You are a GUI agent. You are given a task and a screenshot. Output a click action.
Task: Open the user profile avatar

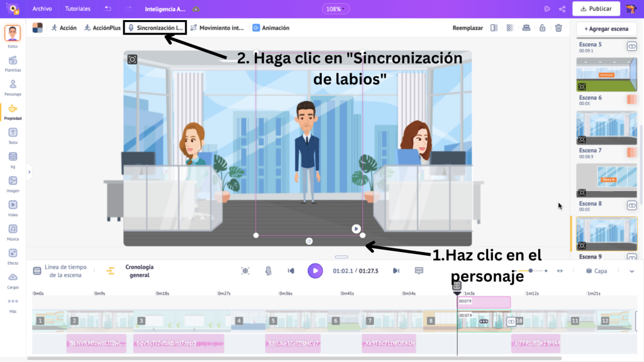click(631, 9)
